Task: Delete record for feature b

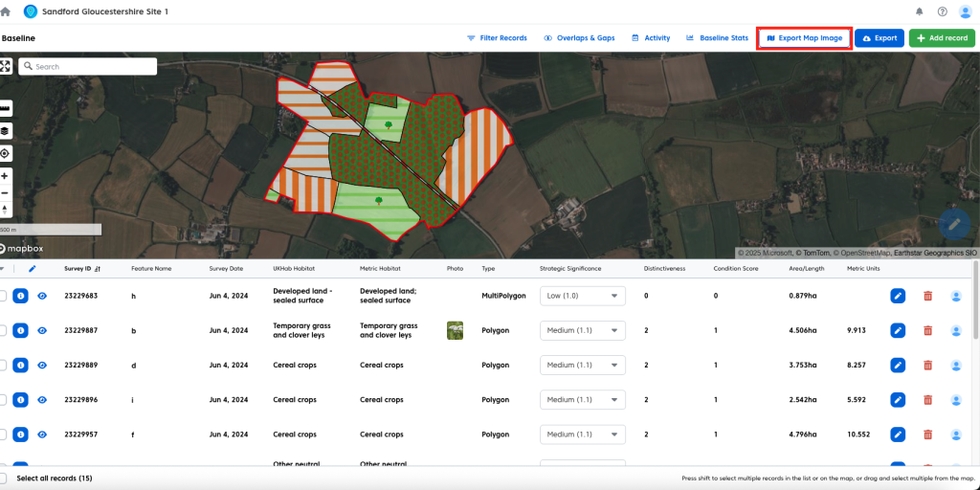Action: click(926, 330)
